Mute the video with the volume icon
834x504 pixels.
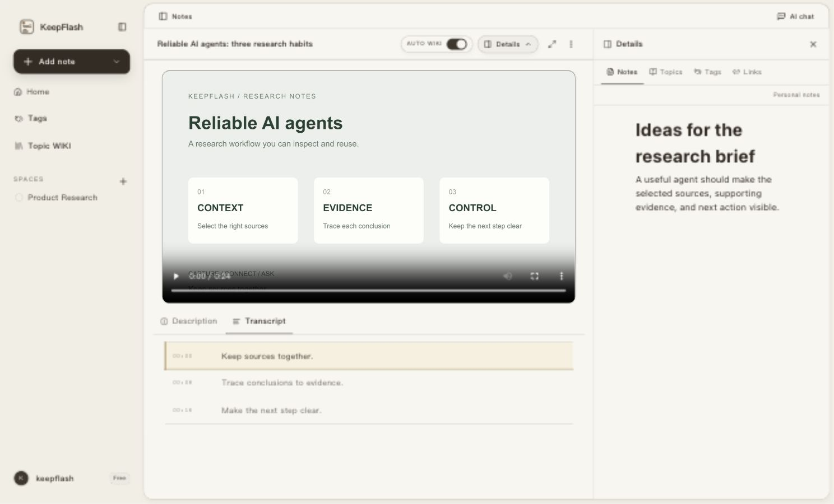[507, 276]
